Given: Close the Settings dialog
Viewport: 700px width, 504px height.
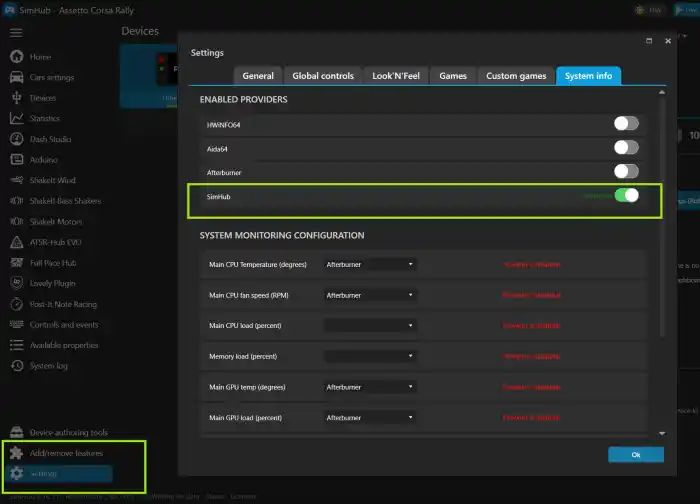Looking at the screenshot, I should point(668,41).
